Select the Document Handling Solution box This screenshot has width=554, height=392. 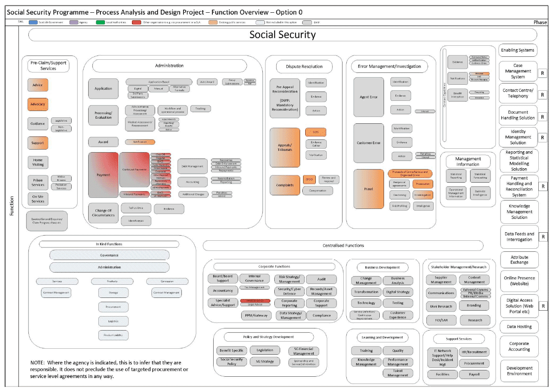coord(518,115)
